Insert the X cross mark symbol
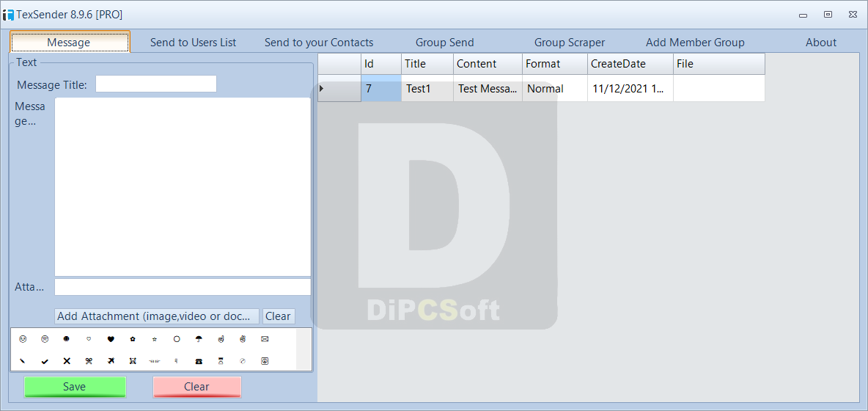The width and height of the screenshot is (868, 411). (x=67, y=360)
